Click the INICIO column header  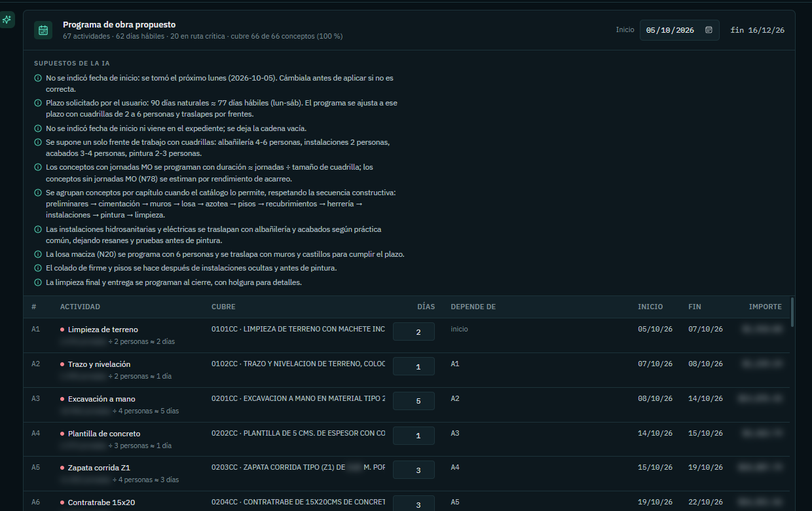click(650, 307)
